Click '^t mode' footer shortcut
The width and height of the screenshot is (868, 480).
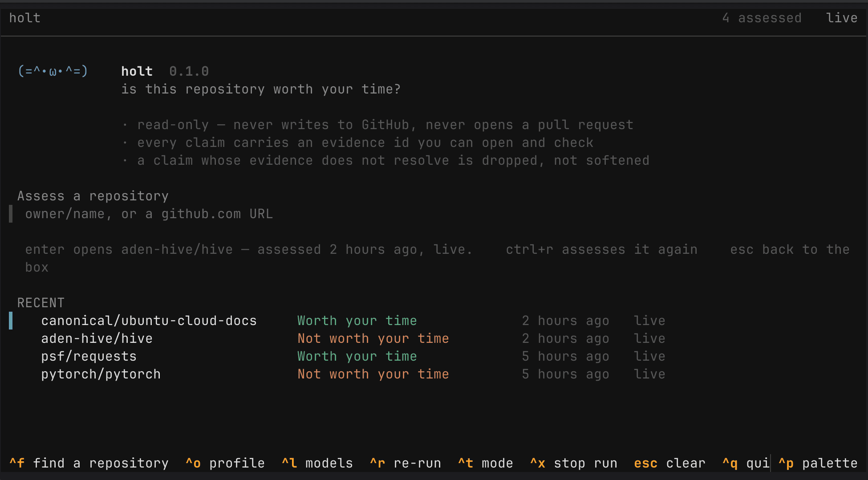[486, 464]
